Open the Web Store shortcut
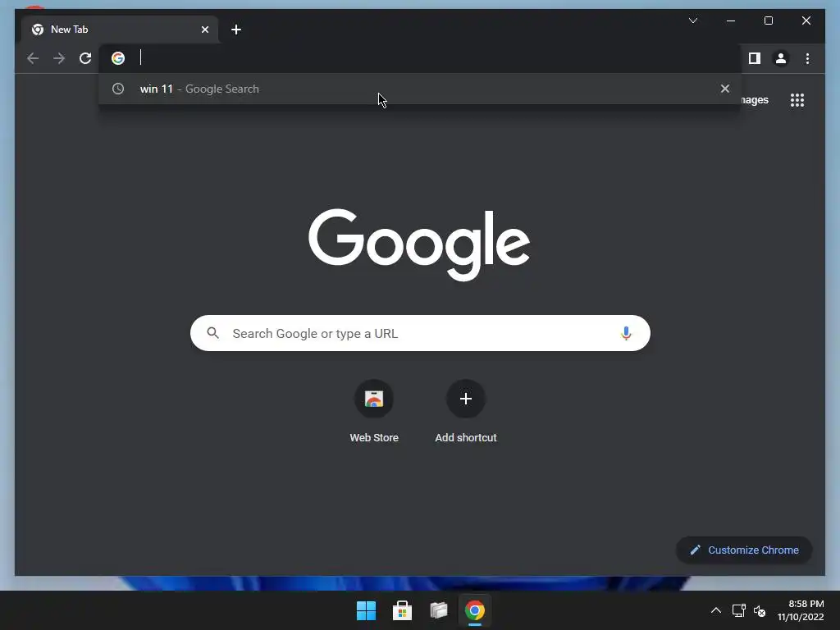 374,412
